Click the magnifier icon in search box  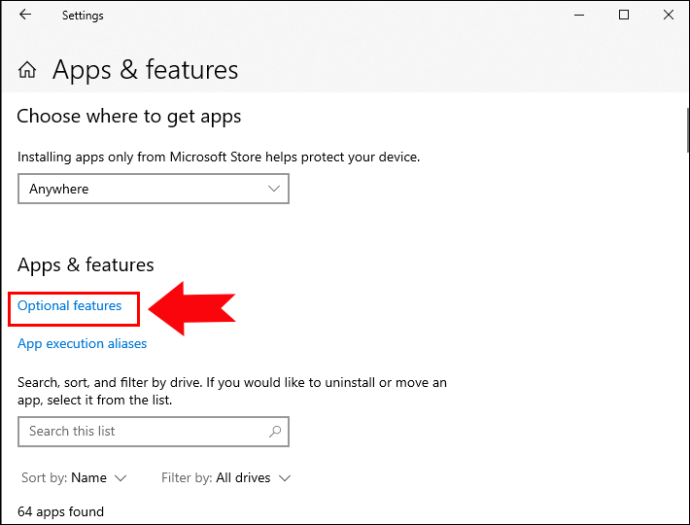(275, 431)
